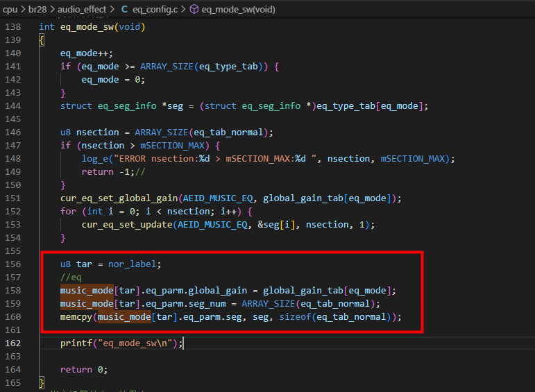The height and width of the screenshot is (392, 535).
Task: Select eq_mode_sw(void) breadcrumb symbol
Action: (x=238, y=9)
